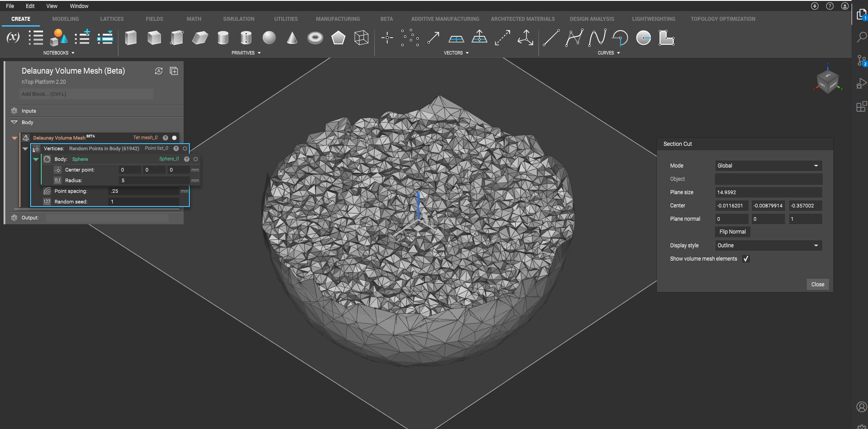
Task: Draw an Arc curve
Action: [x=621, y=38]
